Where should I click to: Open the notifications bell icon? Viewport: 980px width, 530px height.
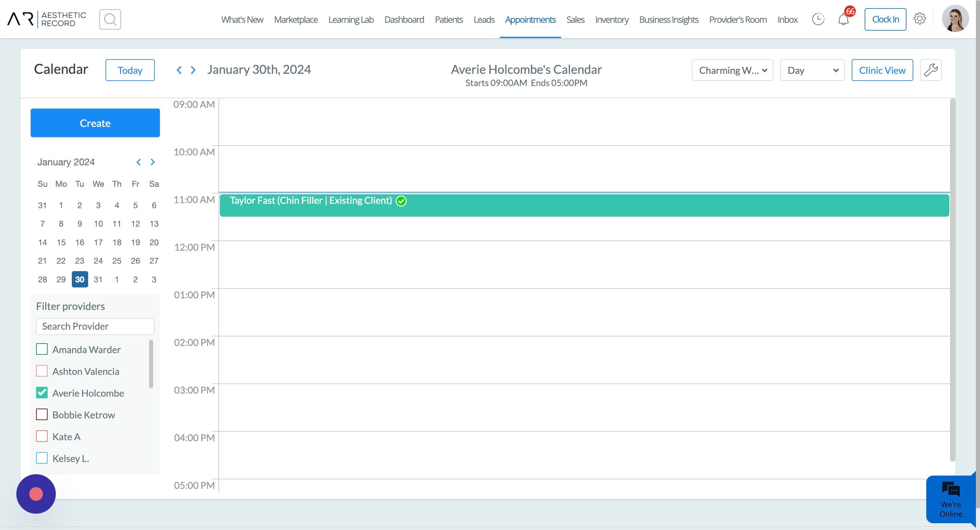844,19
